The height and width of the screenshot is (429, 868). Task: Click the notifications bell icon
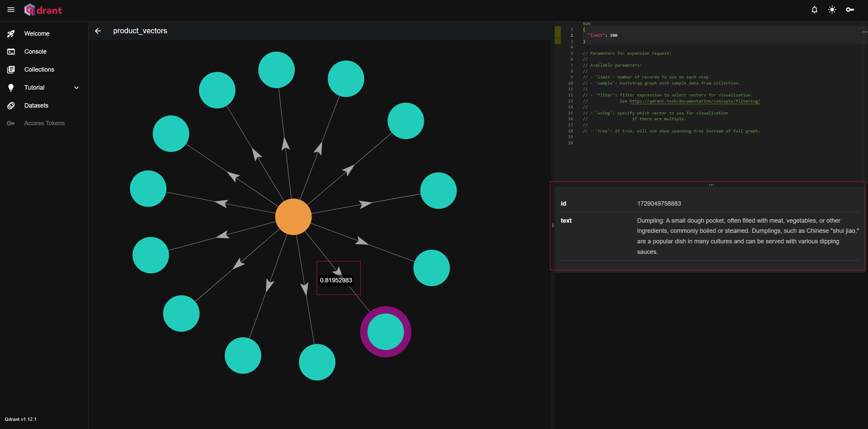[x=814, y=10]
